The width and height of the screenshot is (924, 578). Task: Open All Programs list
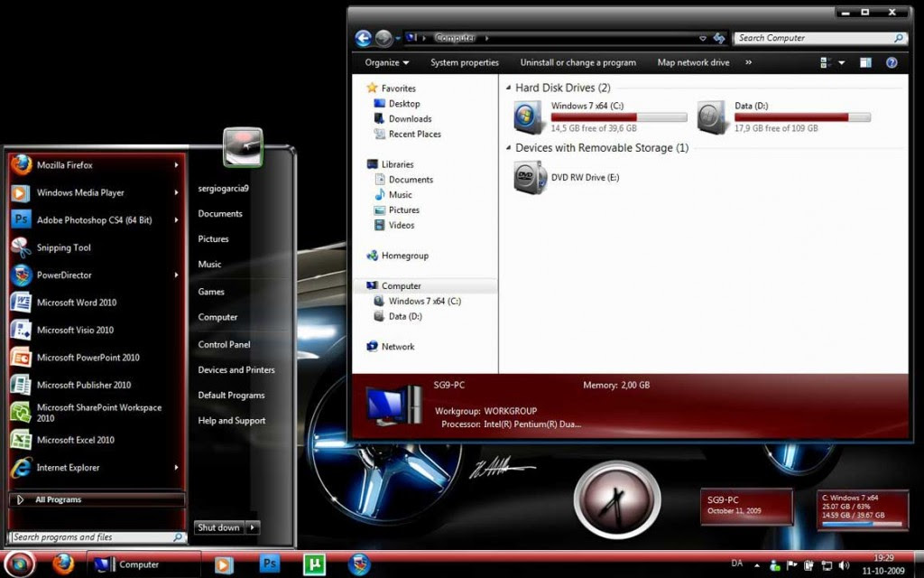[97, 499]
